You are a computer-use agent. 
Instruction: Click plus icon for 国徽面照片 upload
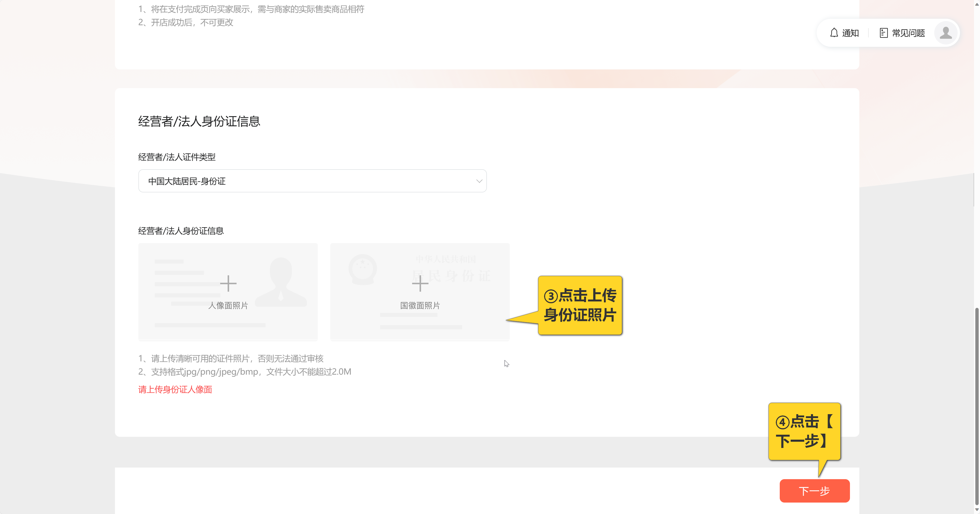click(x=420, y=284)
